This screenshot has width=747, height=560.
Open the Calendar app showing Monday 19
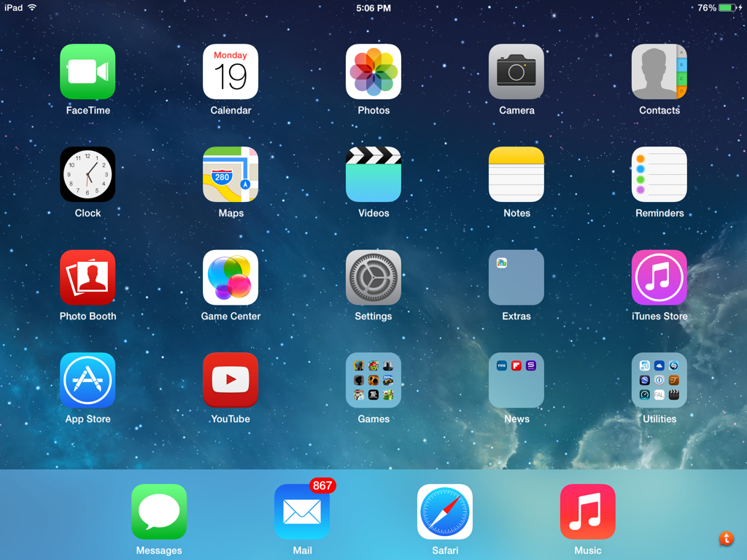pos(231,71)
